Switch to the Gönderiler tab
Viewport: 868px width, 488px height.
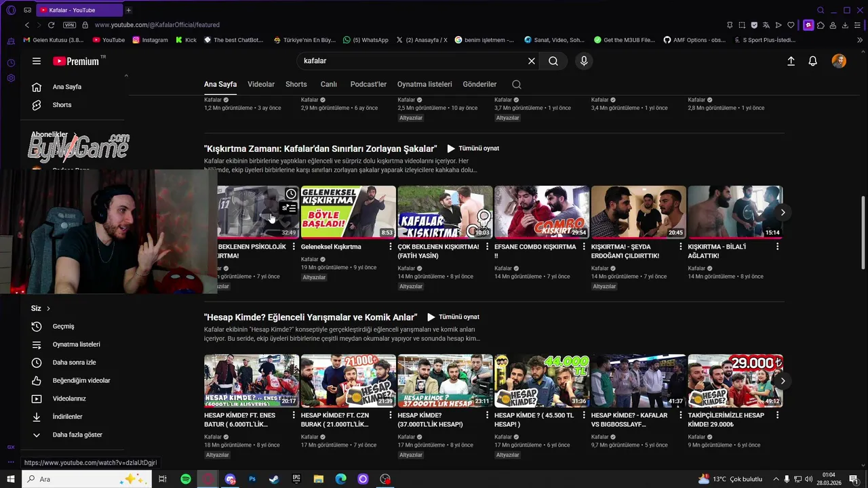point(480,85)
